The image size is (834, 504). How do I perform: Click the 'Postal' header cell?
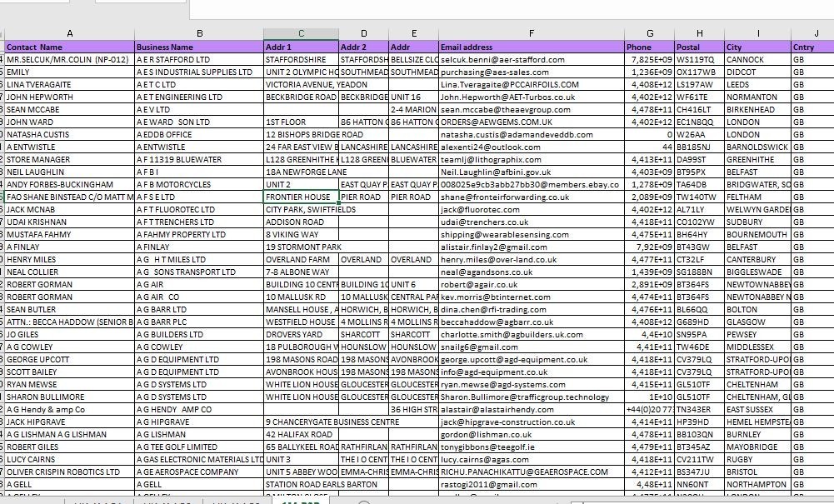(x=699, y=47)
